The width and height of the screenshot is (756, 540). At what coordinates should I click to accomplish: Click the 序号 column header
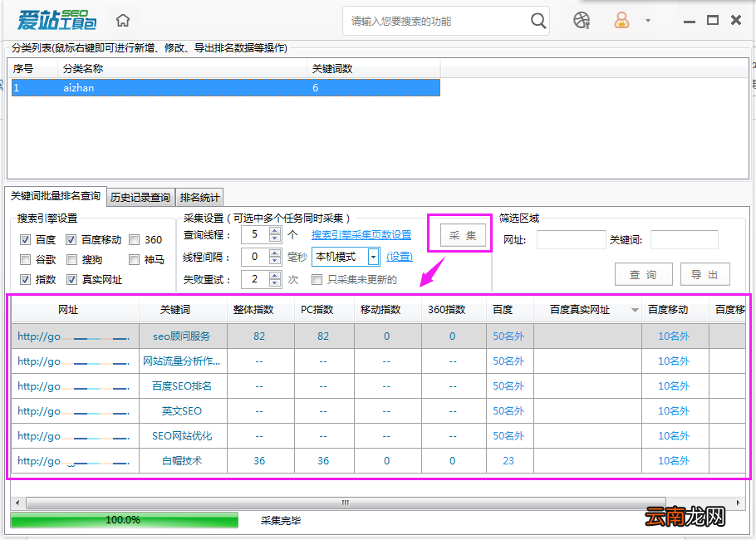[x=34, y=69]
